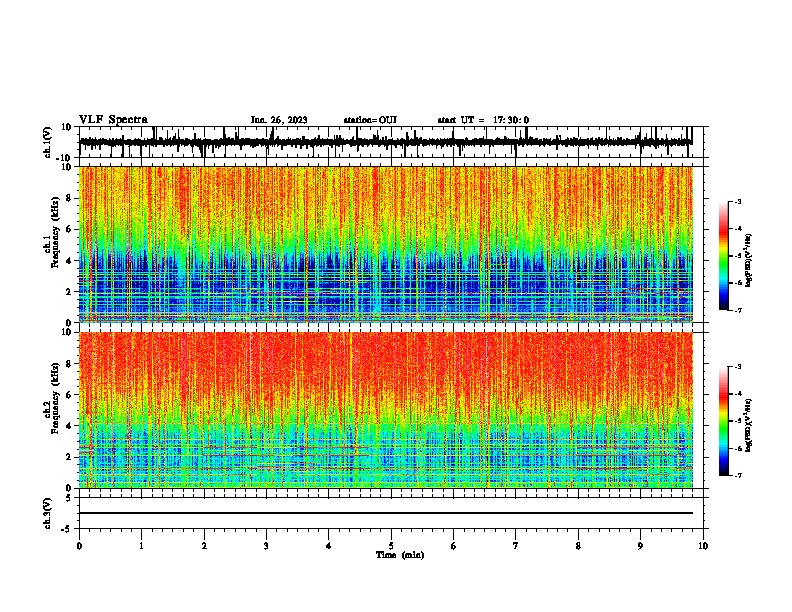The image size is (792, 612).
Task: Click inside the ch.2 spectrogram panel
Action: click(385, 410)
